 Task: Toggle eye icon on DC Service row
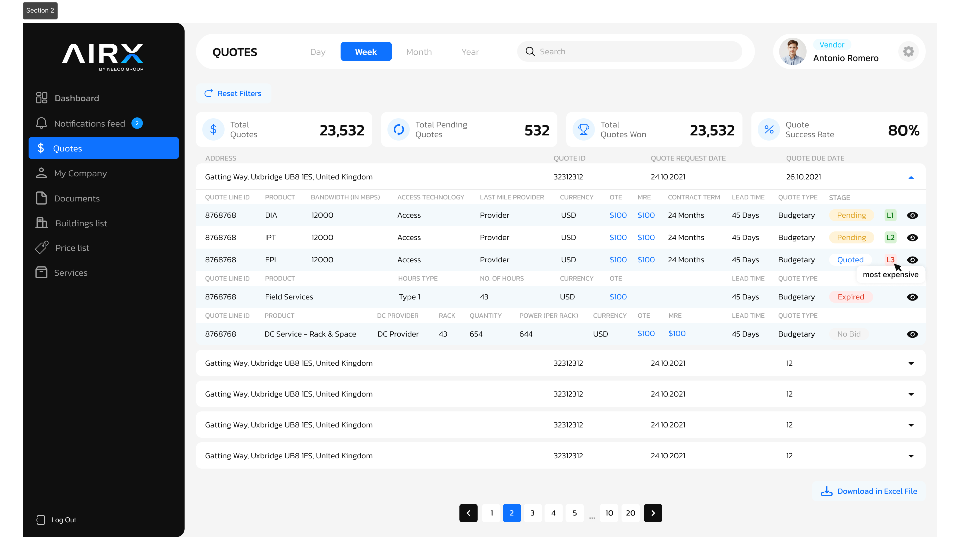click(912, 334)
